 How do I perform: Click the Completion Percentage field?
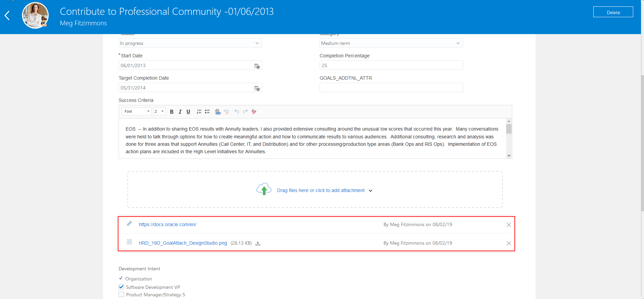(391, 65)
